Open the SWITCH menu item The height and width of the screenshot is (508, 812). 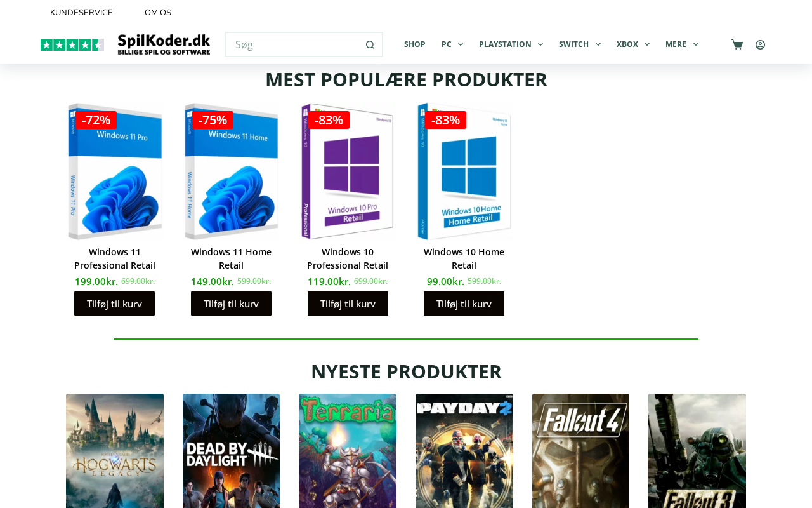click(x=573, y=44)
